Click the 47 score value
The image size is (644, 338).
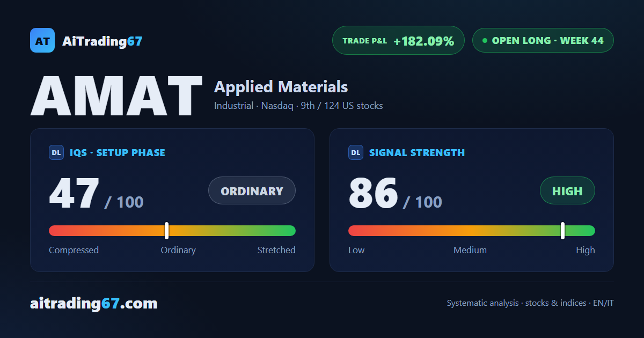pos(74,193)
